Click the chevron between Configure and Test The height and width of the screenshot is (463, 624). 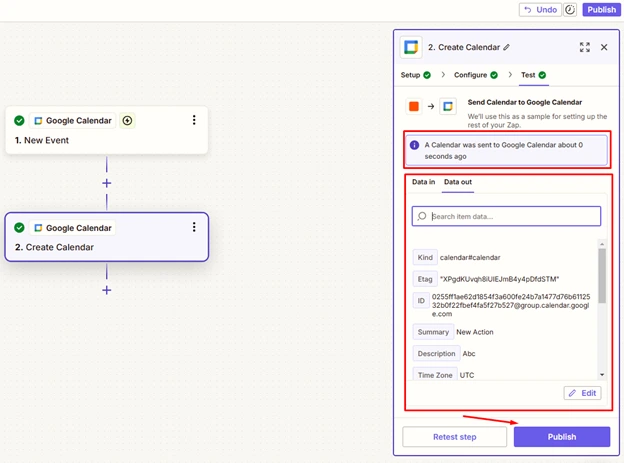point(510,75)
